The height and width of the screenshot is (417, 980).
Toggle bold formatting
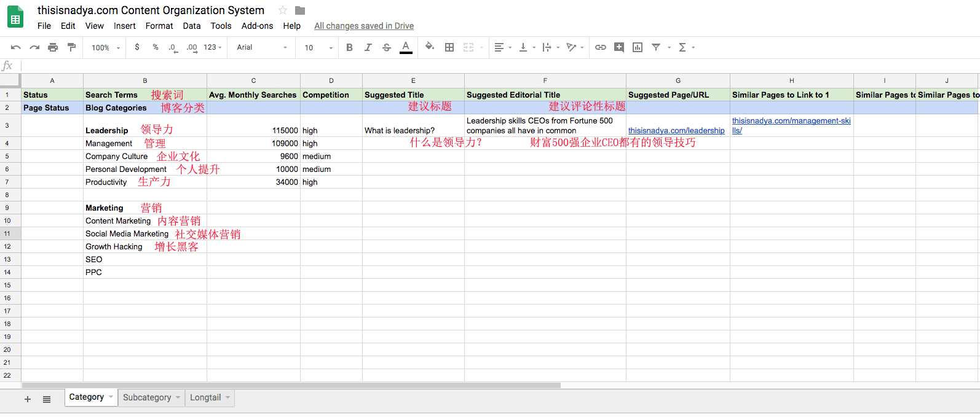[349, 47]
